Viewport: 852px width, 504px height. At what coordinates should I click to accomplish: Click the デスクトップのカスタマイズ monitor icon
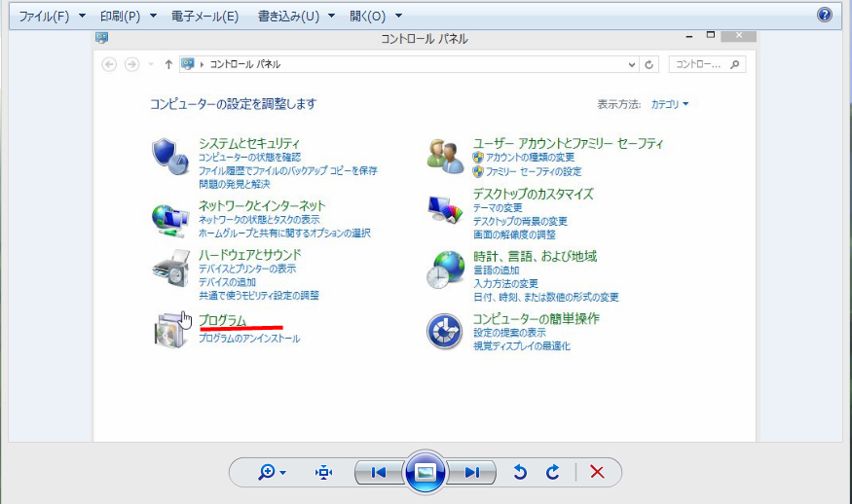pos(445,209)
